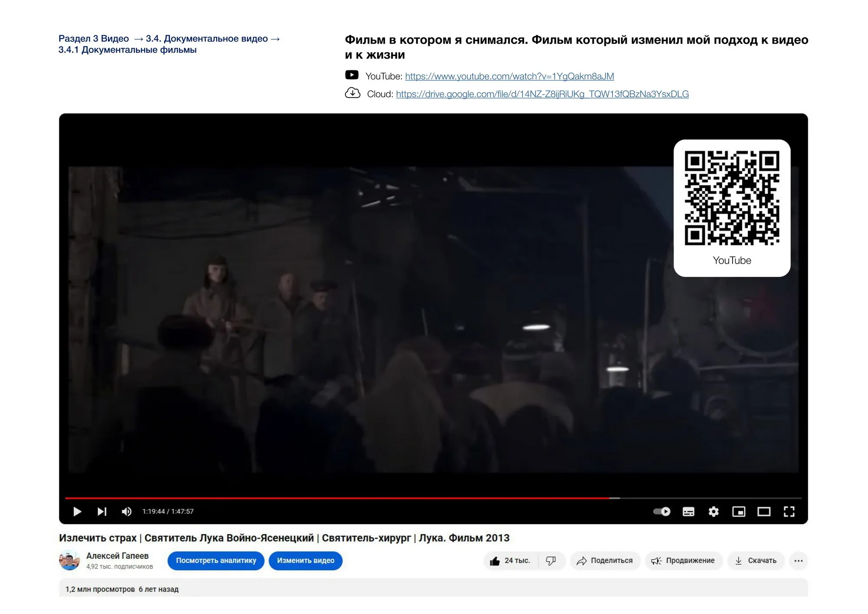Open the Google Drive cloud link
The image size is (868, 614).
[542, 94]
